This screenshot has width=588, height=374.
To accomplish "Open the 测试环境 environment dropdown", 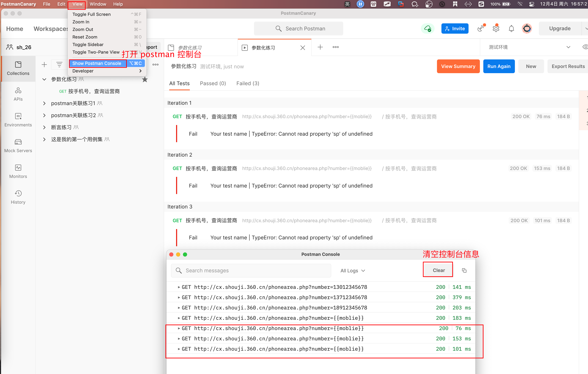I will click(529, 47).
